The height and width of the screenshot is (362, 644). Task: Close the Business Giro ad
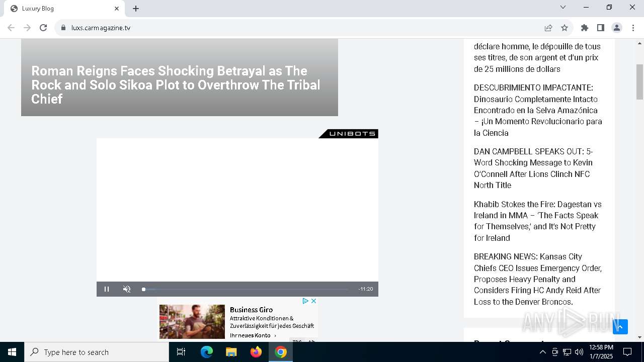click(313, 301)
